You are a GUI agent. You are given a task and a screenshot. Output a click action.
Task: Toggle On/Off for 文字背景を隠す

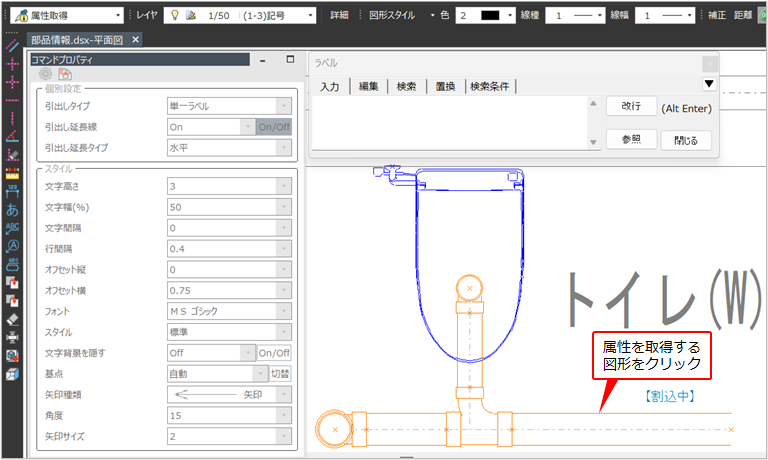coord(274,352)
